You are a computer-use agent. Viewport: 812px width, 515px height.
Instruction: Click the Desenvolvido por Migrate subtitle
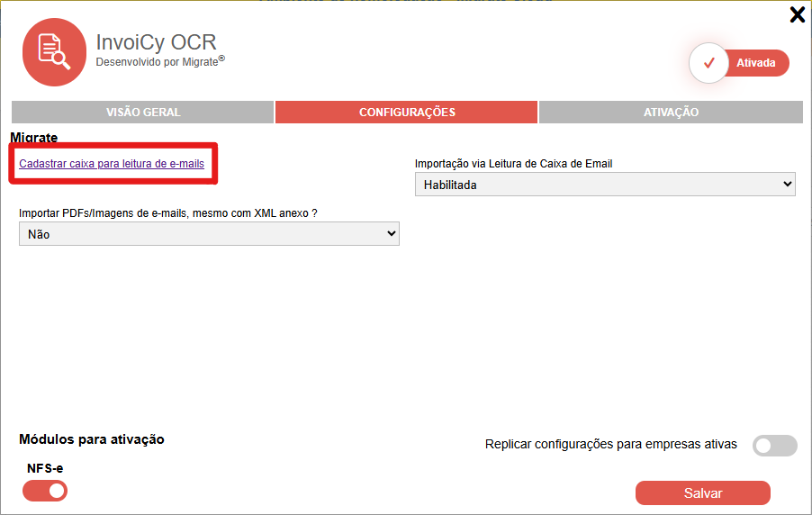(159, 62)
